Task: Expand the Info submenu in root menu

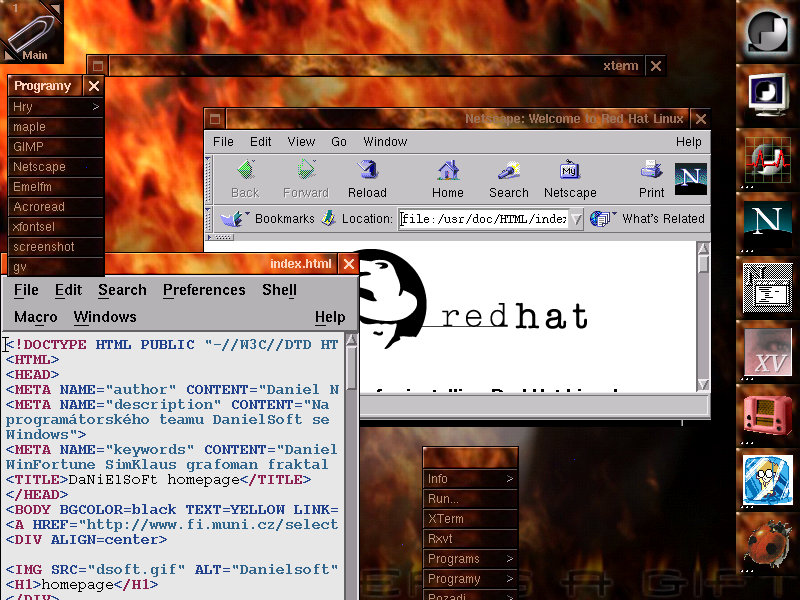Action: [x=470, y=479]
